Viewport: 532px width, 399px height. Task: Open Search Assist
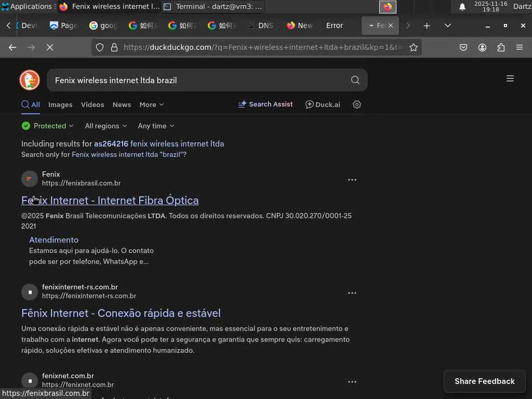coord(265,104)
